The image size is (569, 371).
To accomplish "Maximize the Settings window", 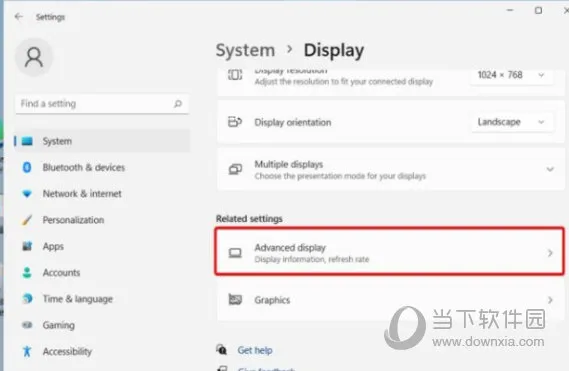I will [x=539, y=11].
